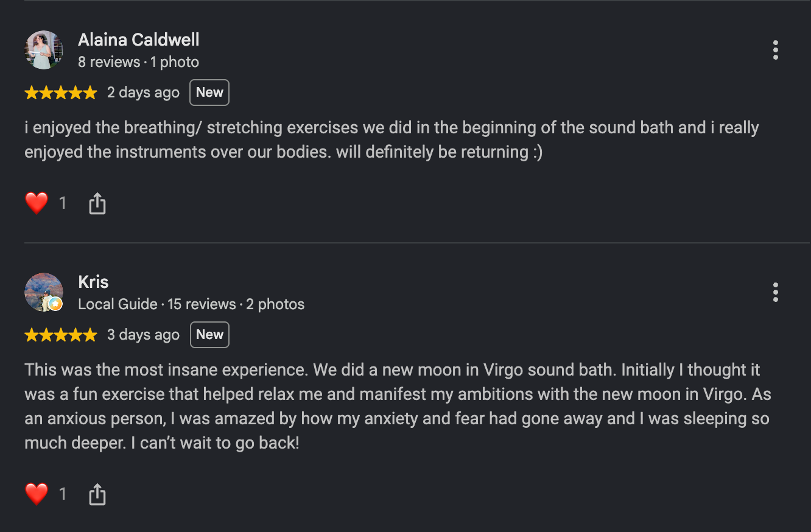
Task: Share Alaina Caldwell's review
Action: (x=97, y=203)
